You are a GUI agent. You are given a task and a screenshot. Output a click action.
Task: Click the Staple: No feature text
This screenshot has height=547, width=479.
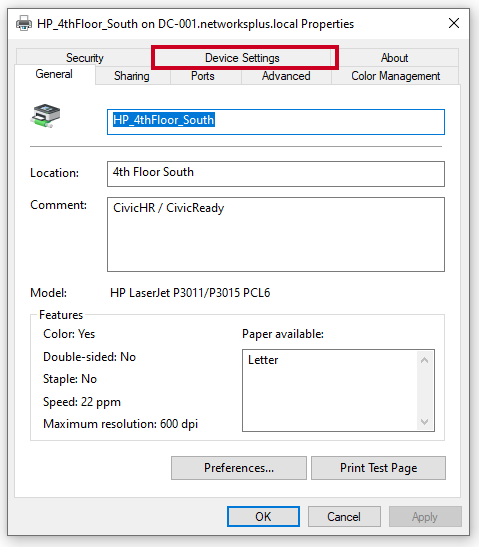(x=70, y=379)
